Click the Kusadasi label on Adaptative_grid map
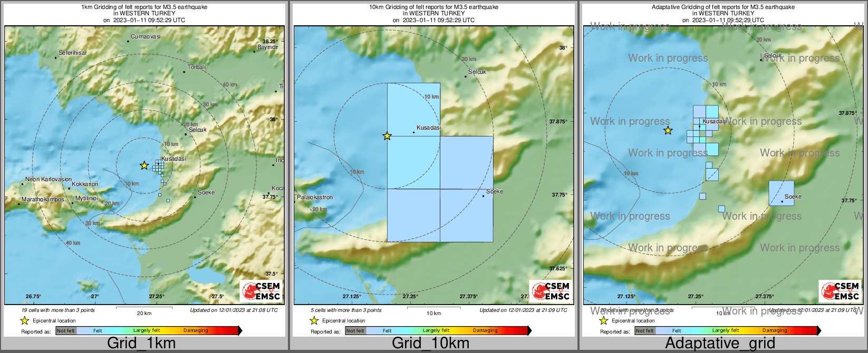This screenshot has height=353, width=868. click(715, 122)
